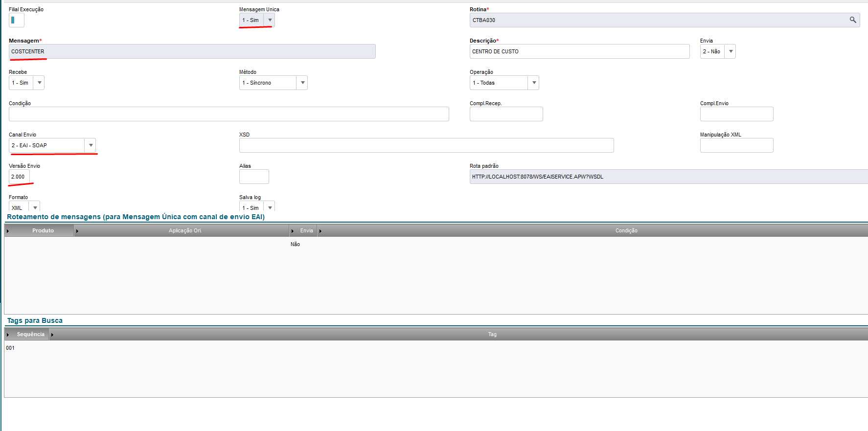Screen dimensions: 868x431
Task: Click the Rotina field containing CTBA030
Action: (x=664, y=20)
